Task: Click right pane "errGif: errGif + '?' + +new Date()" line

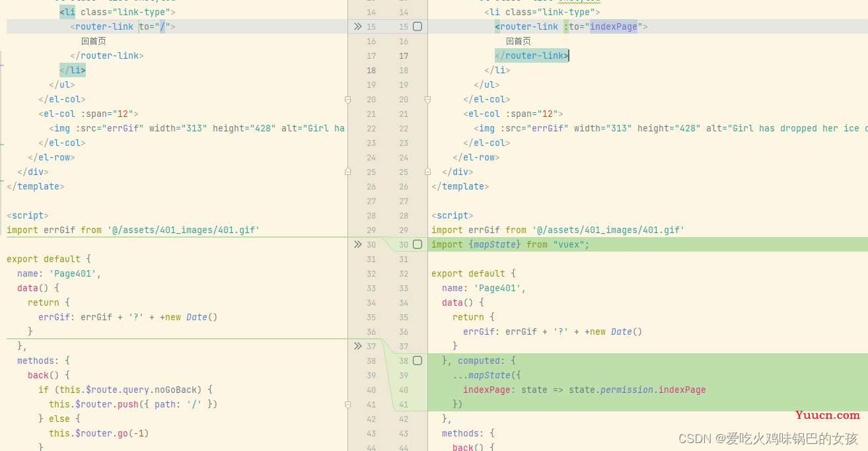Action: pyautogui.click(x=553, y=331)
